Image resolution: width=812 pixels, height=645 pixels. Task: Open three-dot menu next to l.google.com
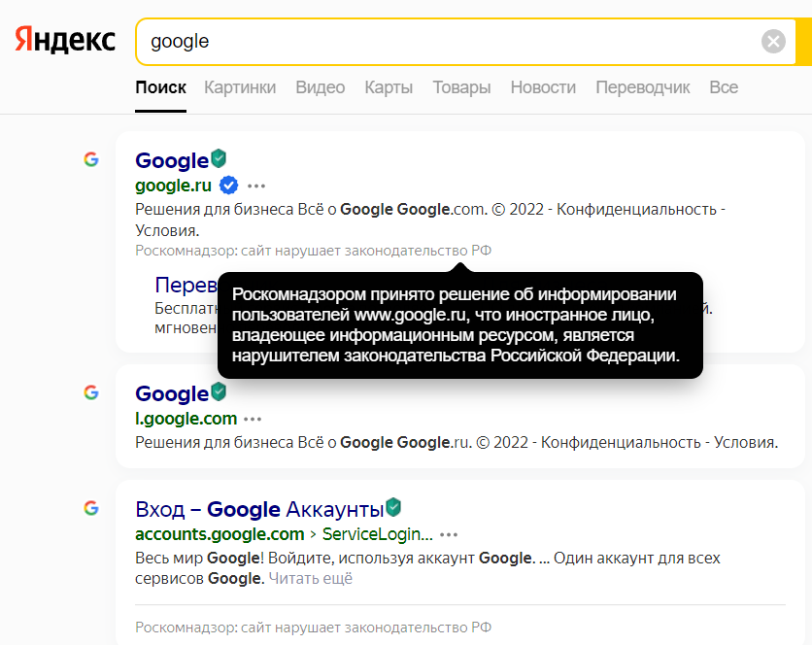coord(254,419)
